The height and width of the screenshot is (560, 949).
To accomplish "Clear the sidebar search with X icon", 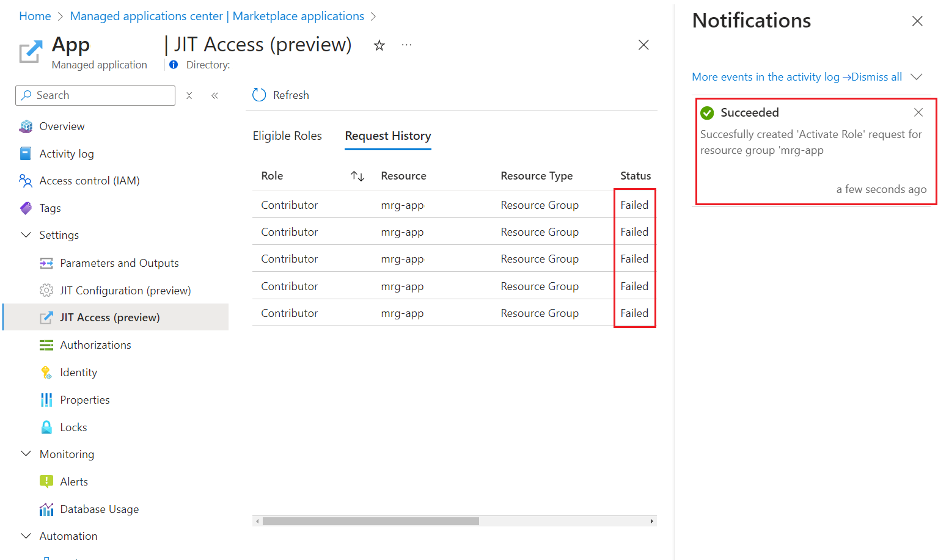I will point(189,95).
